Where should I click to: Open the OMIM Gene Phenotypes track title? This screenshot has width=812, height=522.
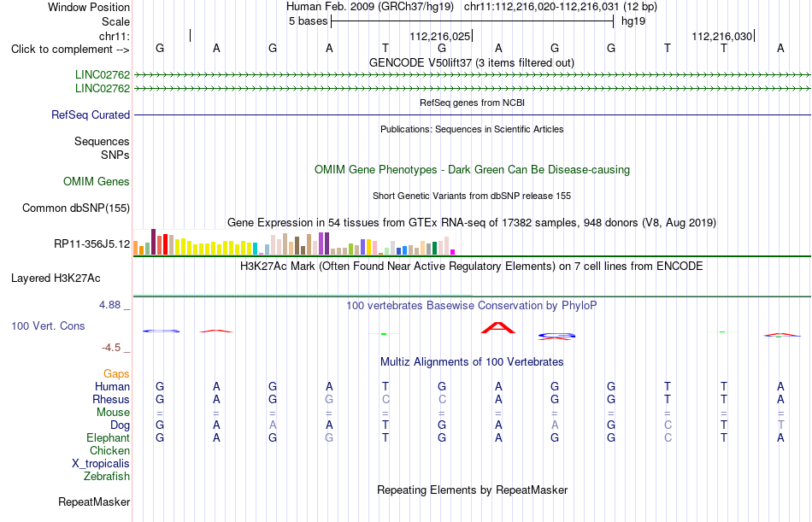[472, 169]
